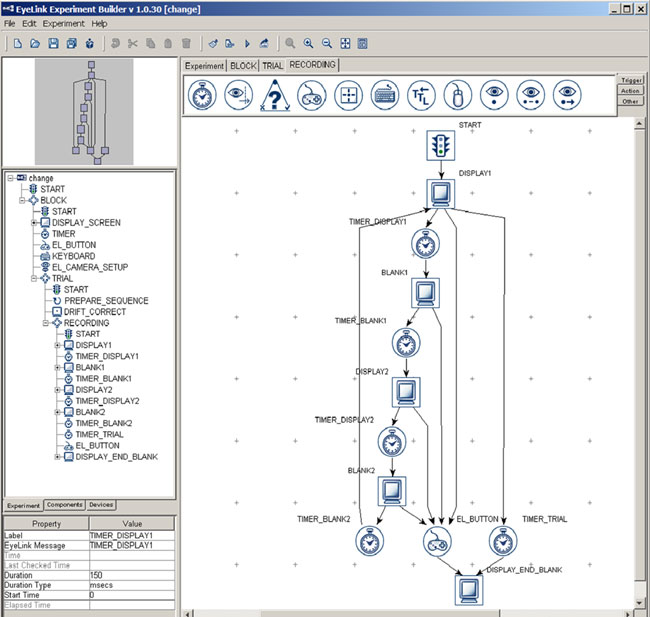Select the TIMER_DISPLAY1 clock node in graph

coord(425,244)
